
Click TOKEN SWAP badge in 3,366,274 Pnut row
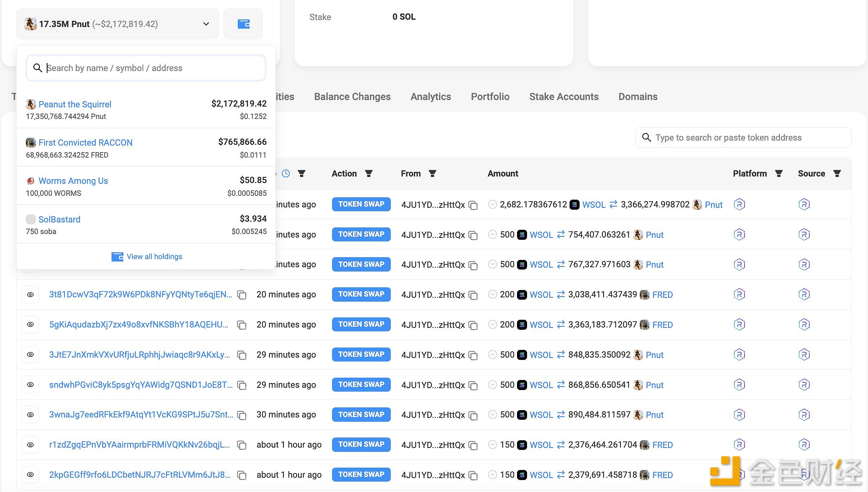361,204
